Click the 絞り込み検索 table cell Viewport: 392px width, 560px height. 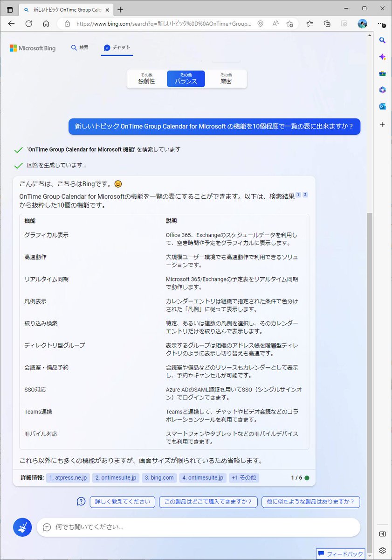click(x=41, y=323)
